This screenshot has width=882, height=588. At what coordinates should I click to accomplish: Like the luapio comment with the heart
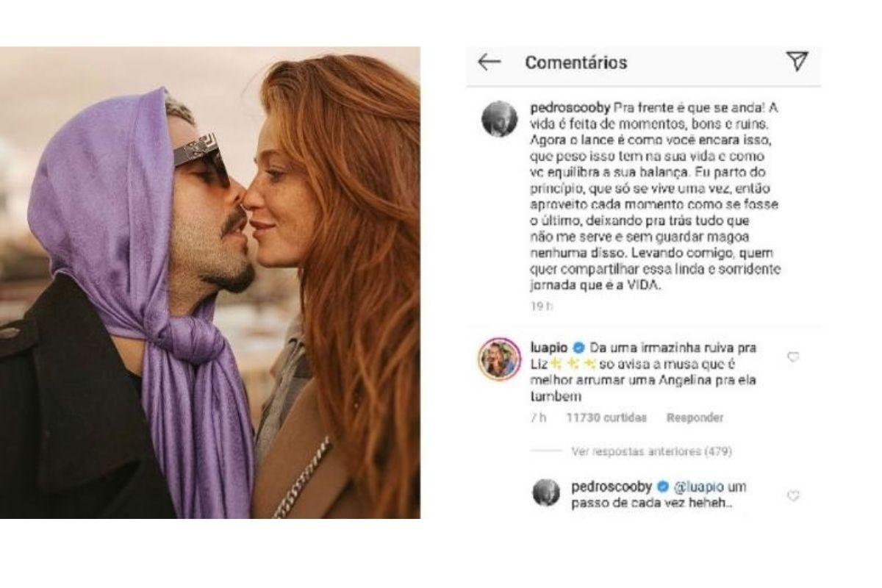point(792,357)
